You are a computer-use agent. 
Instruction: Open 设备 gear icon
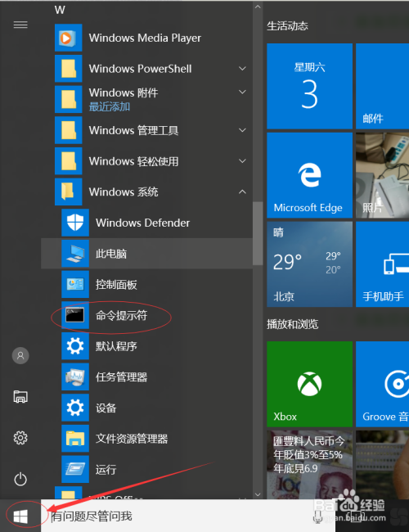click(x=75, y=408)
